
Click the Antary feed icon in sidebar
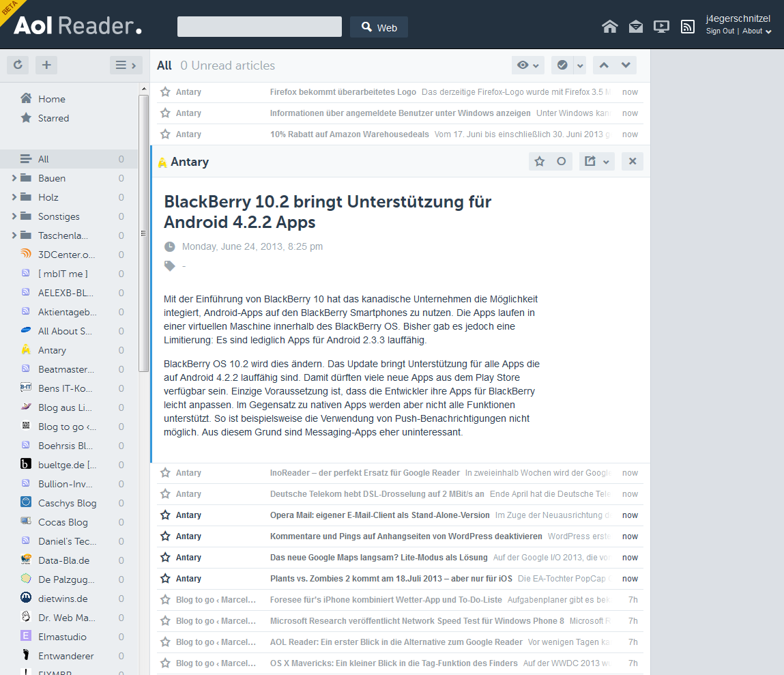point(26,349)
